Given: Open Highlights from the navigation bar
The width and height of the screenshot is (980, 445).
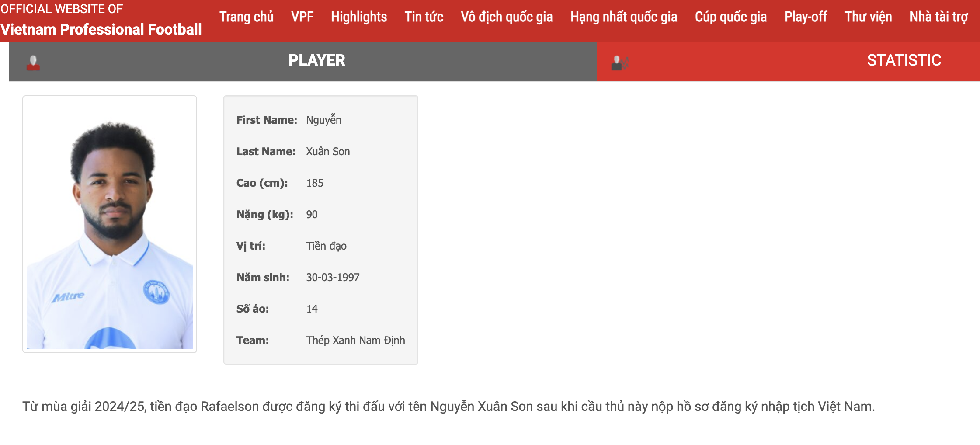Looking at the screenshot, I should [358, 17].
